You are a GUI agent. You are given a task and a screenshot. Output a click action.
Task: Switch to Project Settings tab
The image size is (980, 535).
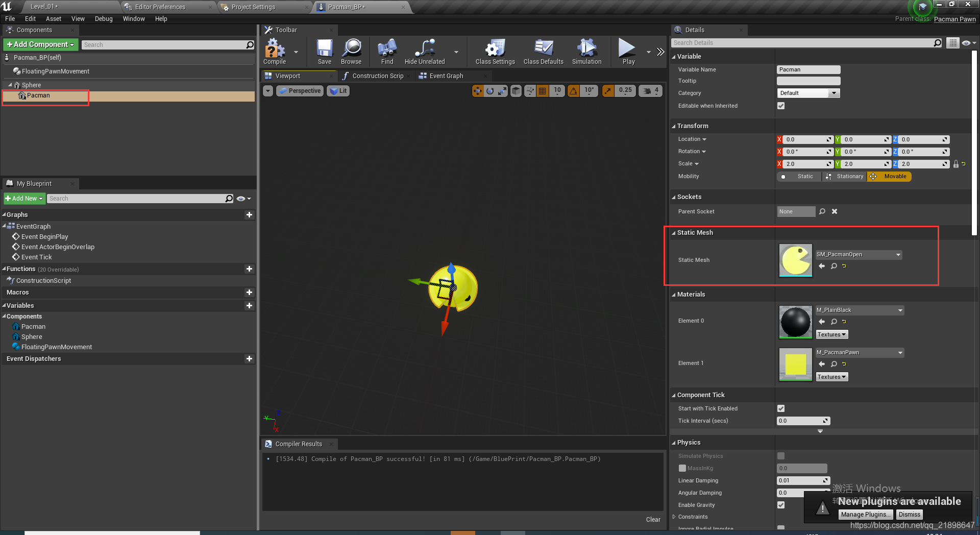coord(253,7)
